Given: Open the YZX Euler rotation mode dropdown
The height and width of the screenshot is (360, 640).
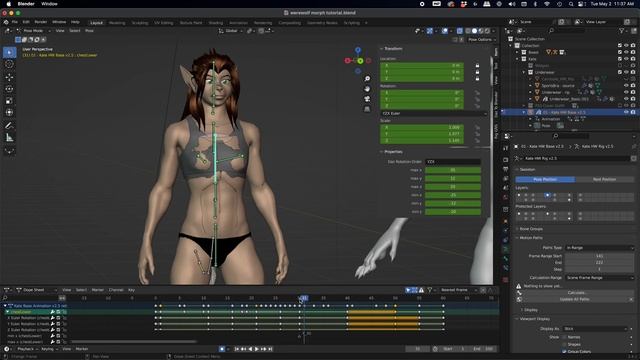Looking at the screenshot, I should (433, 113).
